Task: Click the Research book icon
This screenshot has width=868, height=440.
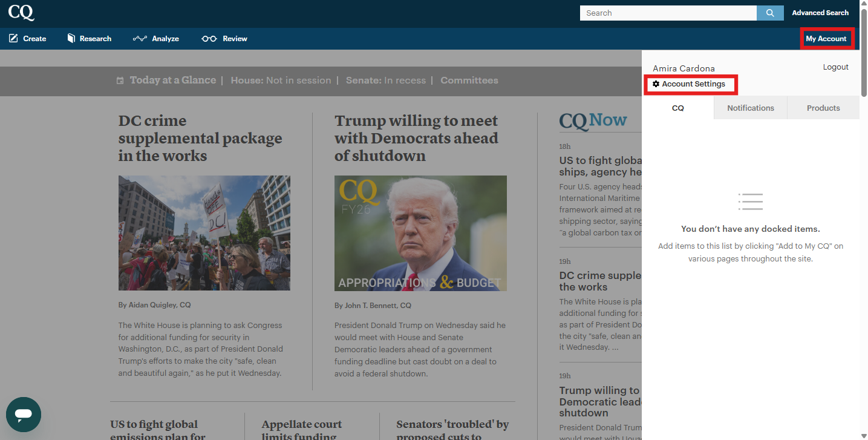Action: [71, 38]
